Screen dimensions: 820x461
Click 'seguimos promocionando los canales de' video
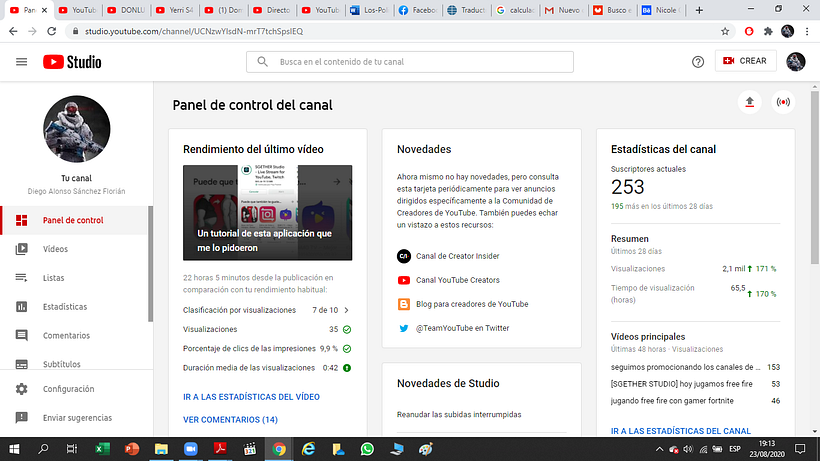pos(685,367)
